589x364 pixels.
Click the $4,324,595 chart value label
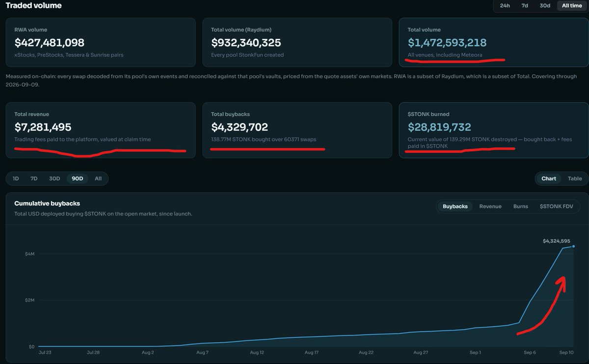pyautogui.click(x=556, y=241)
